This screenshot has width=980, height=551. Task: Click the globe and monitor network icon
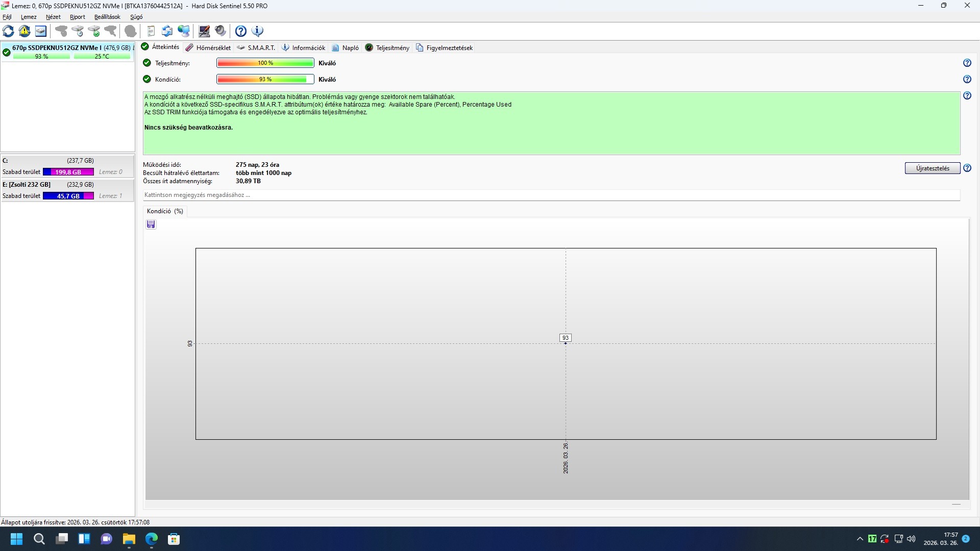point(184,31)
